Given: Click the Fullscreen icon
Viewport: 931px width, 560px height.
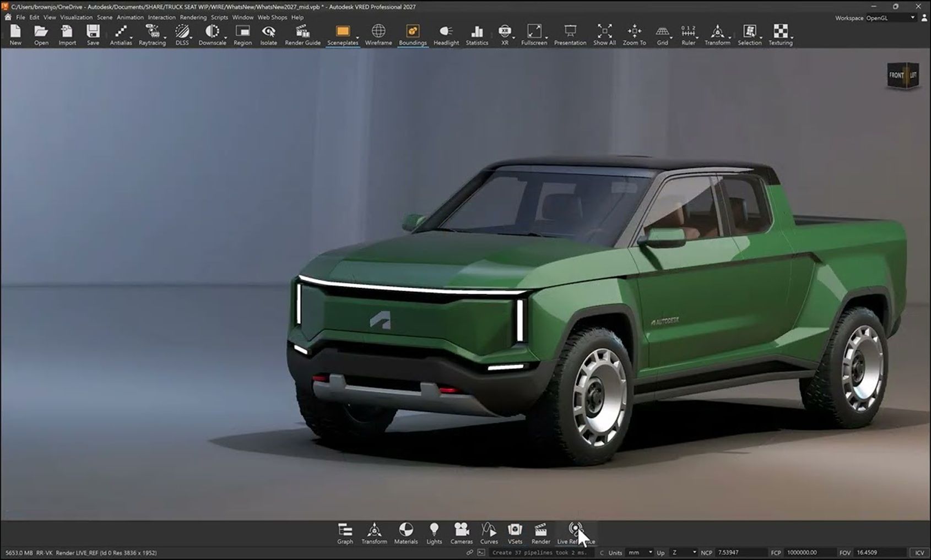Looking at the screenshot, I should tap(534, 35).
